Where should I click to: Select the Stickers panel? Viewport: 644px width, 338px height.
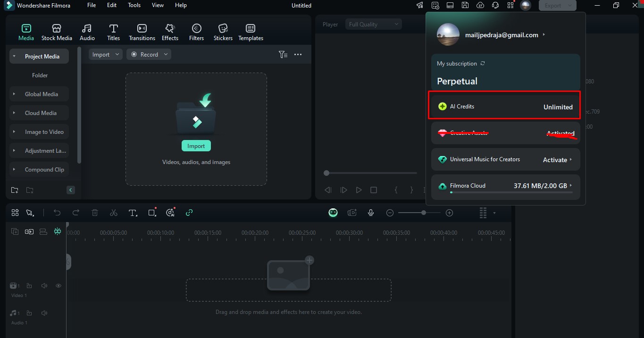click(223, 31)
